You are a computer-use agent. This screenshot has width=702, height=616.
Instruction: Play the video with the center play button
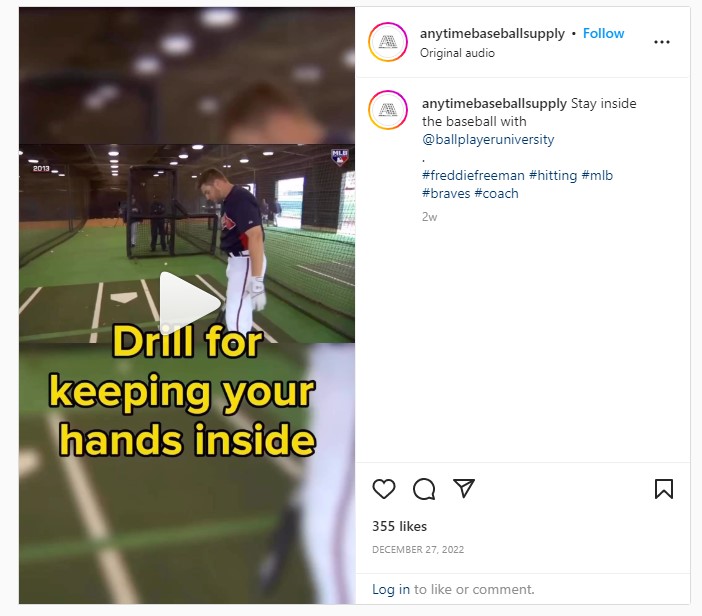pos(189,303)
